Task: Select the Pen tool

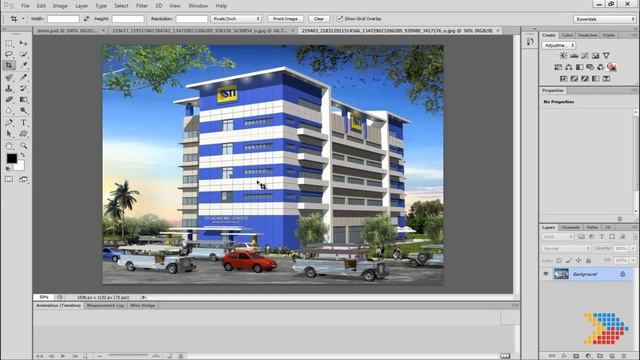Action: 9,122
